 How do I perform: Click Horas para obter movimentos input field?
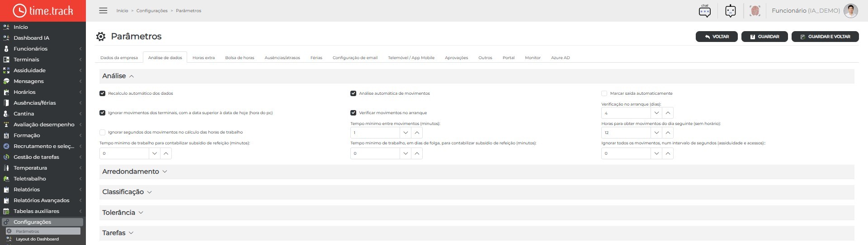point(626,133)
